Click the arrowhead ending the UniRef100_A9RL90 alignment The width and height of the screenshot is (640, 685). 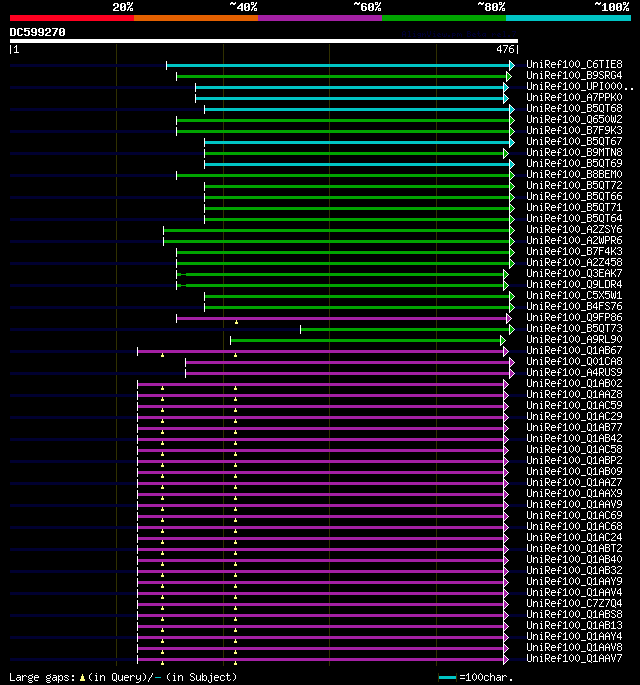point(503,340)
